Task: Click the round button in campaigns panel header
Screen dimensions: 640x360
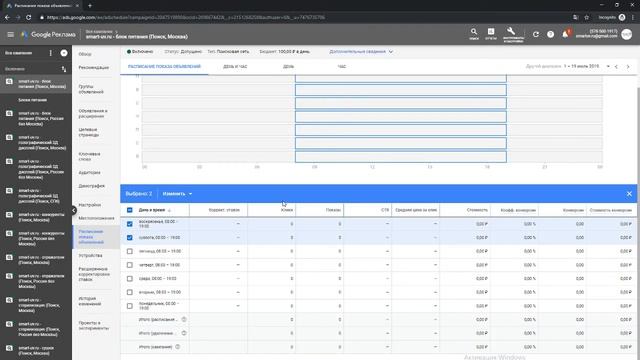Action: click(x=64, y=53)
